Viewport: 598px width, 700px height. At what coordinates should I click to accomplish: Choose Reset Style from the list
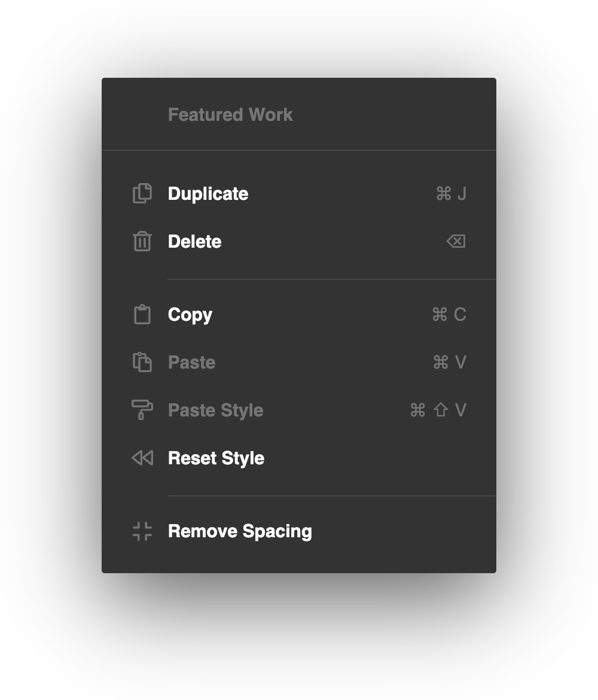tap(216, 458)
